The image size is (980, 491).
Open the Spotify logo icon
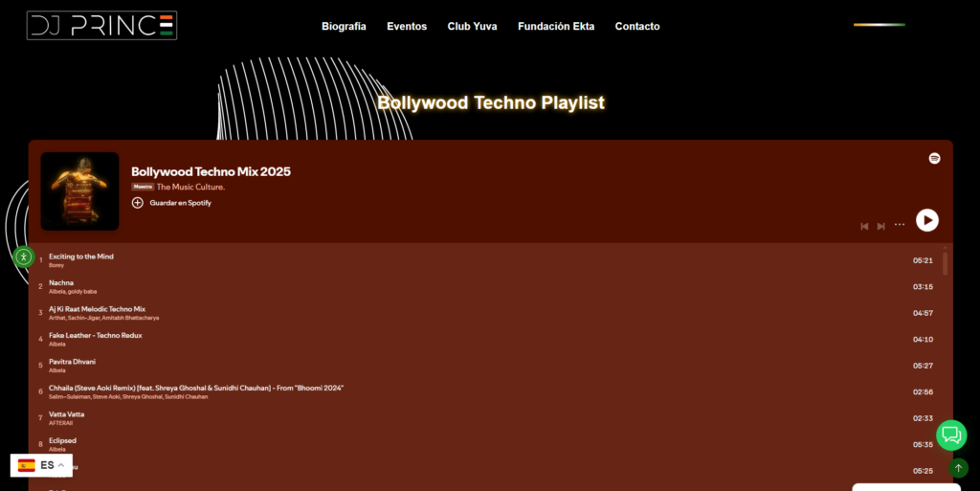click(934, 158)
